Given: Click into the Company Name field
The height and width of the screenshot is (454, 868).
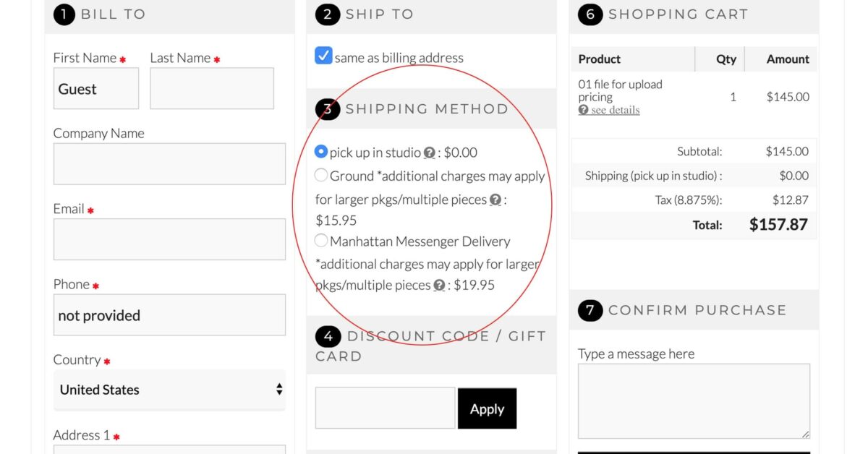Looking at the screenshot, I should tap(169, 164).
